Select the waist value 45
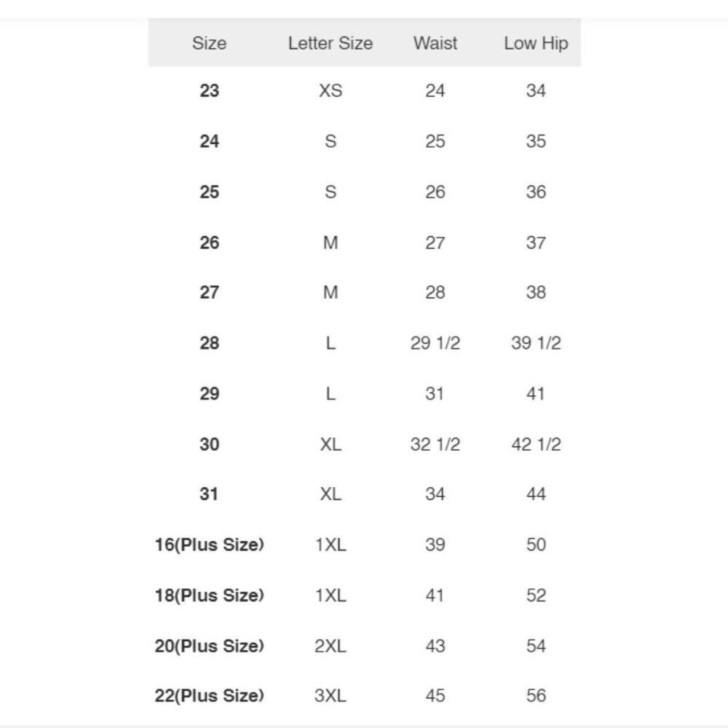 coord(435,695)
